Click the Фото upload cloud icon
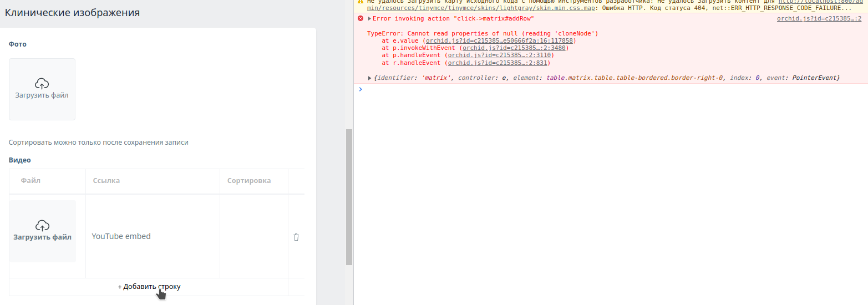The width and height of the screenshot is (868, 305). [x=42, y=84]
